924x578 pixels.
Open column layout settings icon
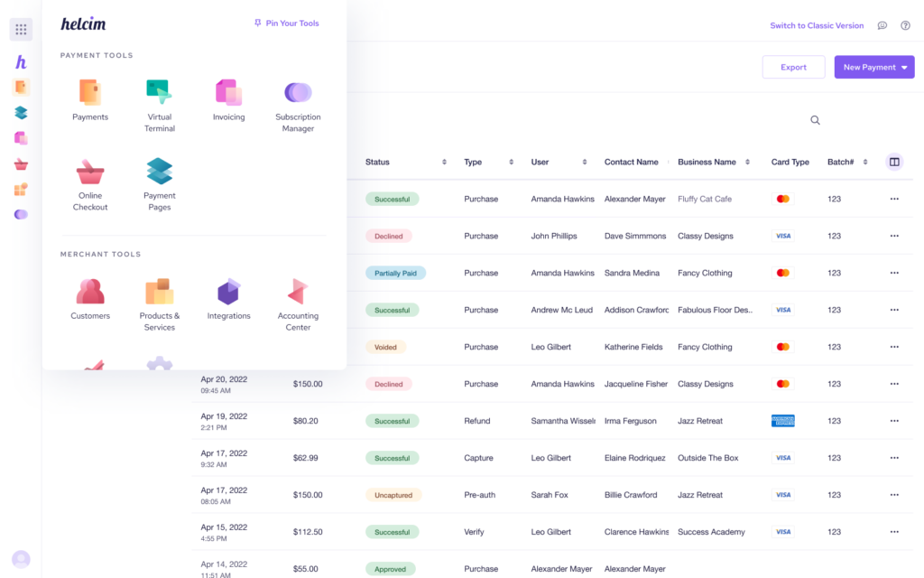click(x=894, y=162)
